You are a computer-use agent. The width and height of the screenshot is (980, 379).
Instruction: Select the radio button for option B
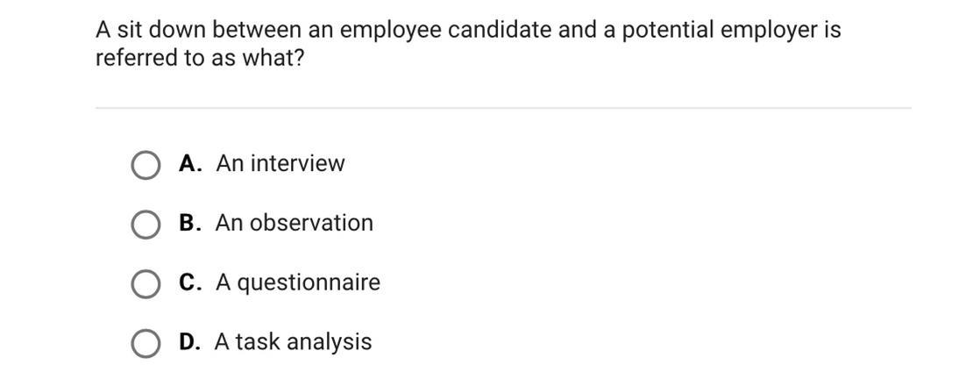point(146,224)
